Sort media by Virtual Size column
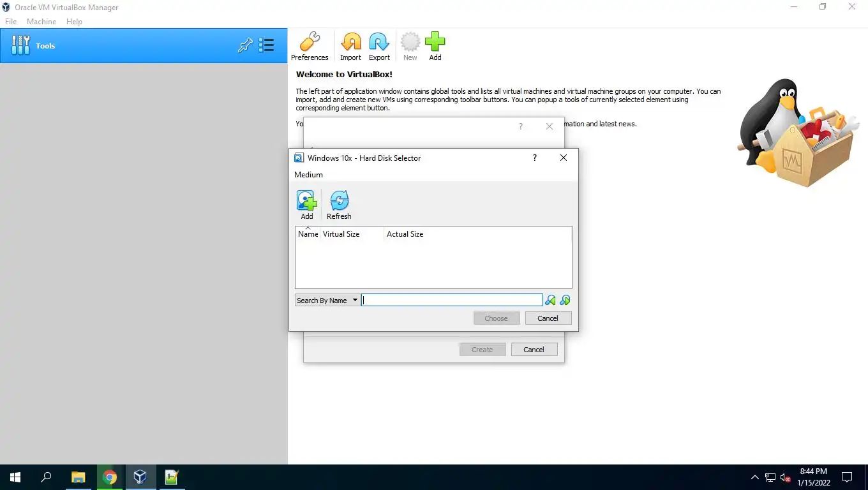The width and height of the screenshot is (868, 490). click(x=352, y=234)
